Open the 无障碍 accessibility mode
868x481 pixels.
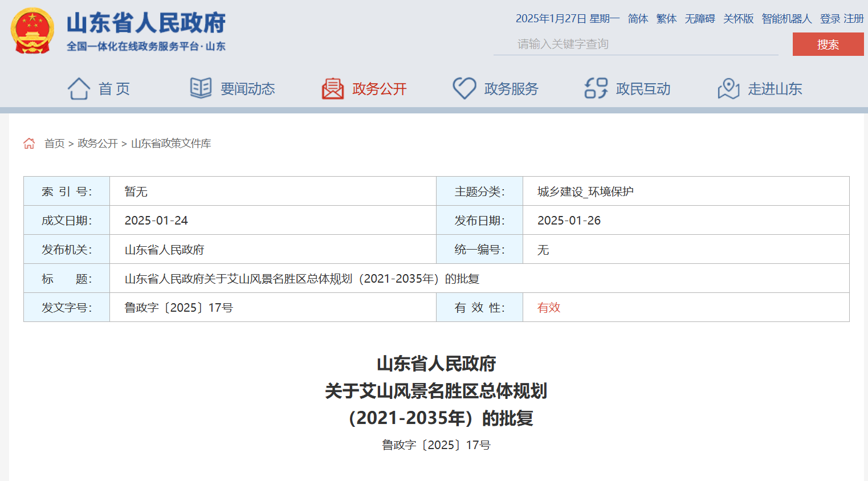point(700,19)
